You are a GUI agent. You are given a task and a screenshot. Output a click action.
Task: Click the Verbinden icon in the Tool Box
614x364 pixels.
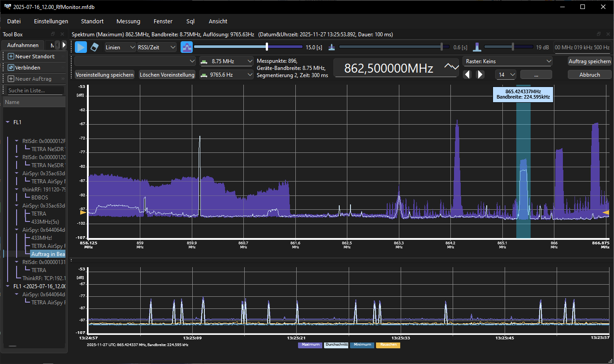[x=10, y=67]
